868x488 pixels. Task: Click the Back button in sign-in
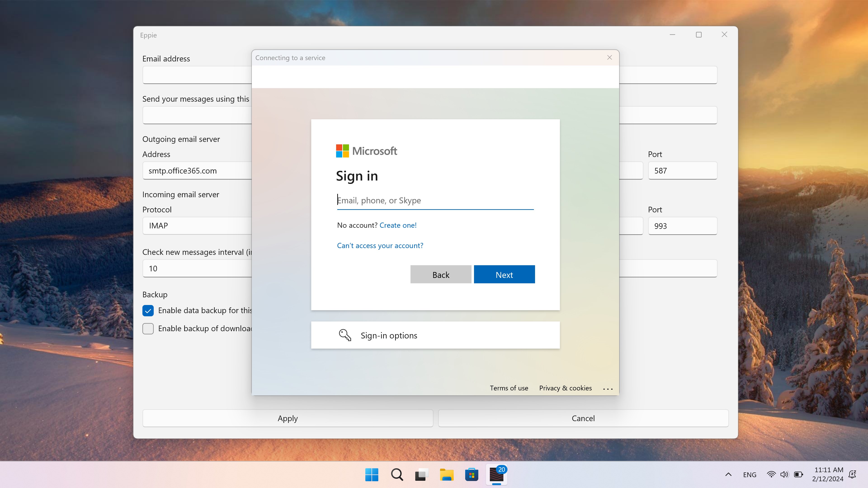(x=441, y=274)
